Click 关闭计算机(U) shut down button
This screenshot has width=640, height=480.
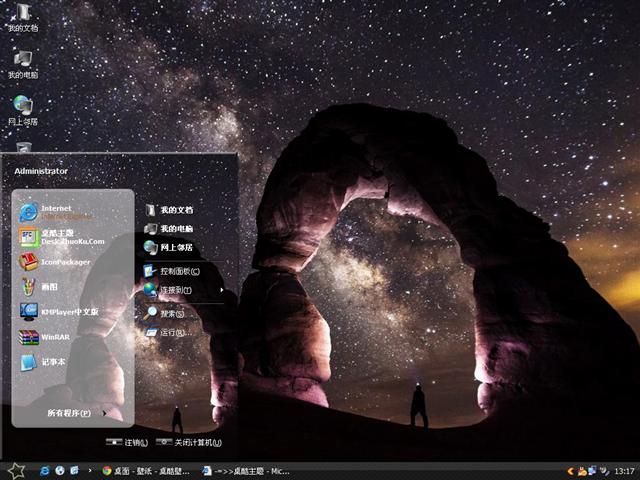click(x=189, y=442)
